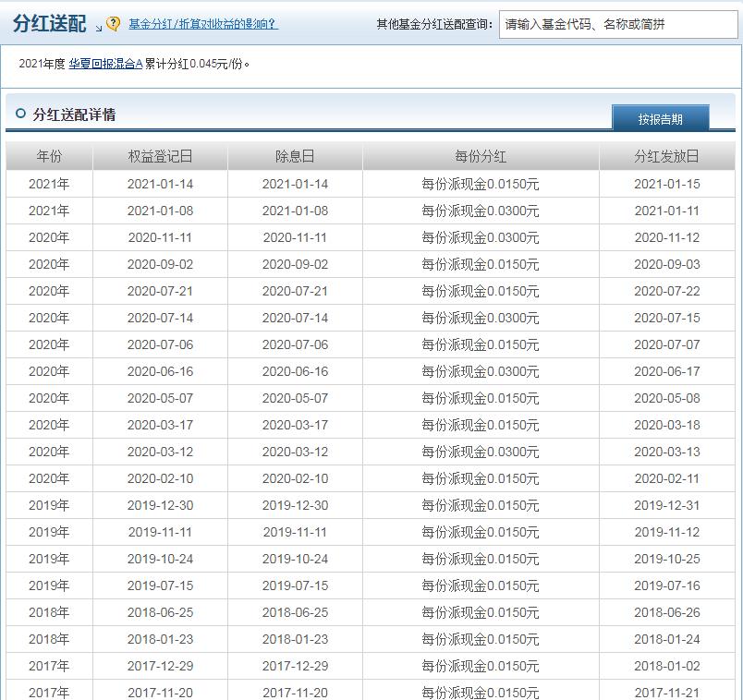Click dividend amount in 2020-03-12 row

481,452
